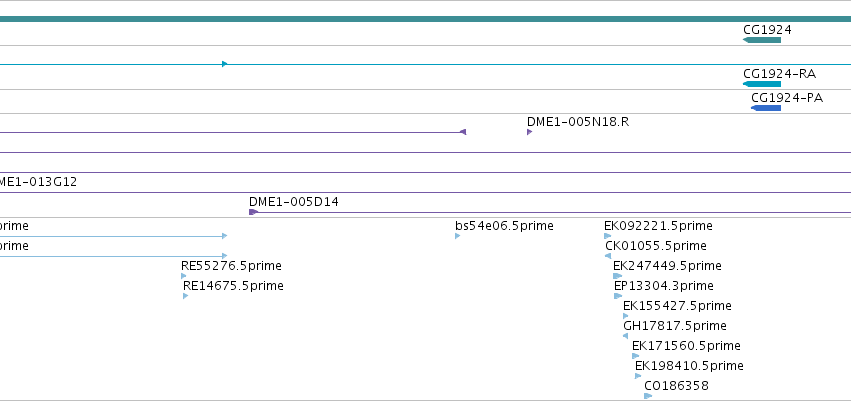Click the RE55276.5prime arrow glyph
Viewport: 851px width, 401px height.
183,276
